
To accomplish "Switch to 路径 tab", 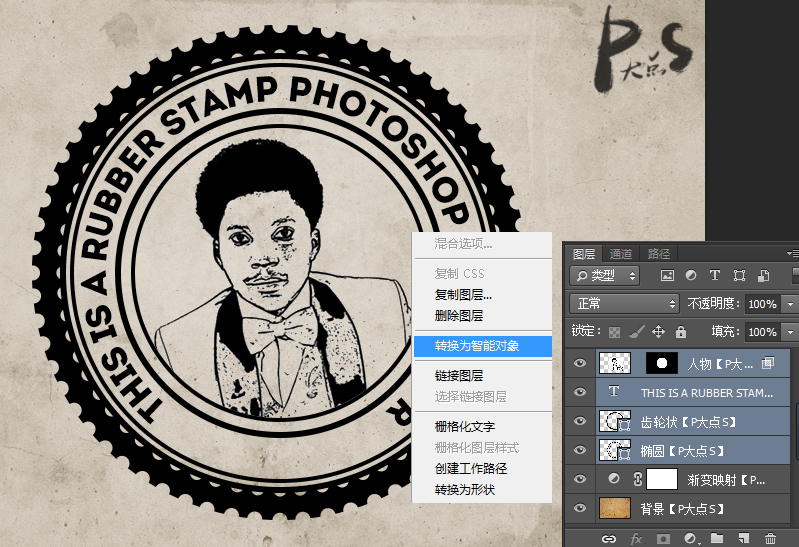I will tap(659, 254).
